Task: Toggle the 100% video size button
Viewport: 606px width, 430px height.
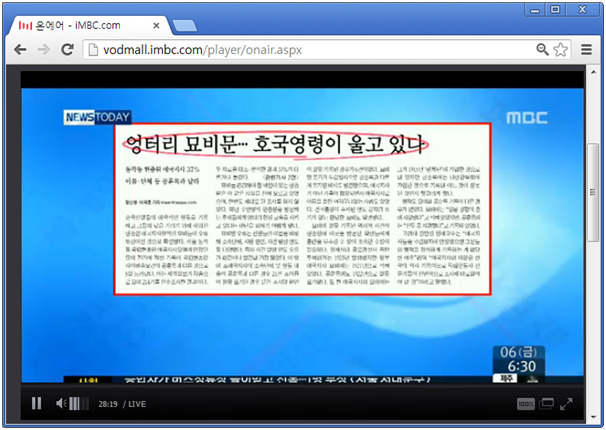Action: tap(526, 404)
